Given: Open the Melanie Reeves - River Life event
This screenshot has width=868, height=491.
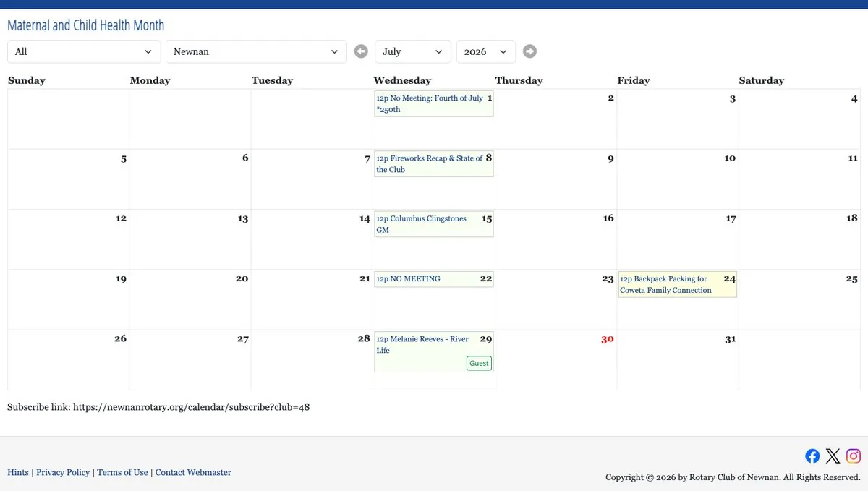Looking at the screenshot, I should pos(433,351).
